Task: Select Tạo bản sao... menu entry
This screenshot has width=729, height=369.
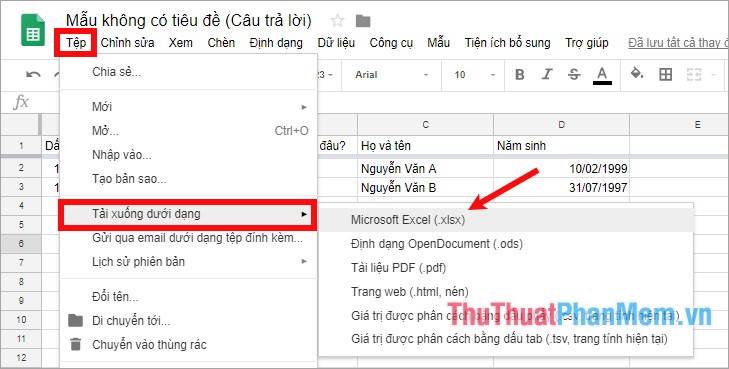Action: tap(188, 178)
